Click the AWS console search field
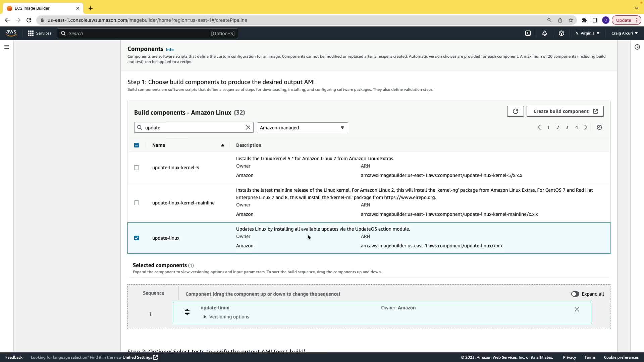The width and height of the screenshot is (644, 362). click(x=148, y=33)
